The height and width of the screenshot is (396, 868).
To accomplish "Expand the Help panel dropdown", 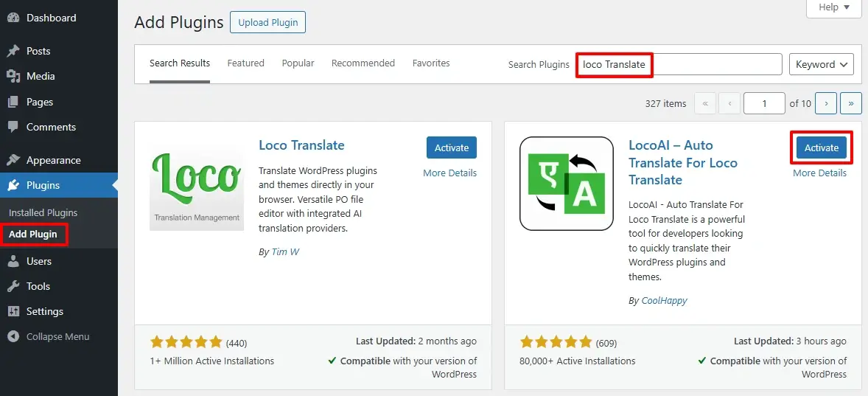I will tap(833, 8).
